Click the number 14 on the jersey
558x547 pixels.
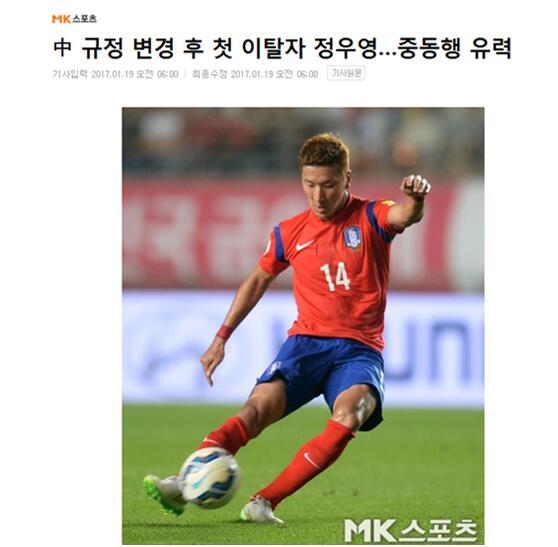pyautogui.click(x=336, y=276)
